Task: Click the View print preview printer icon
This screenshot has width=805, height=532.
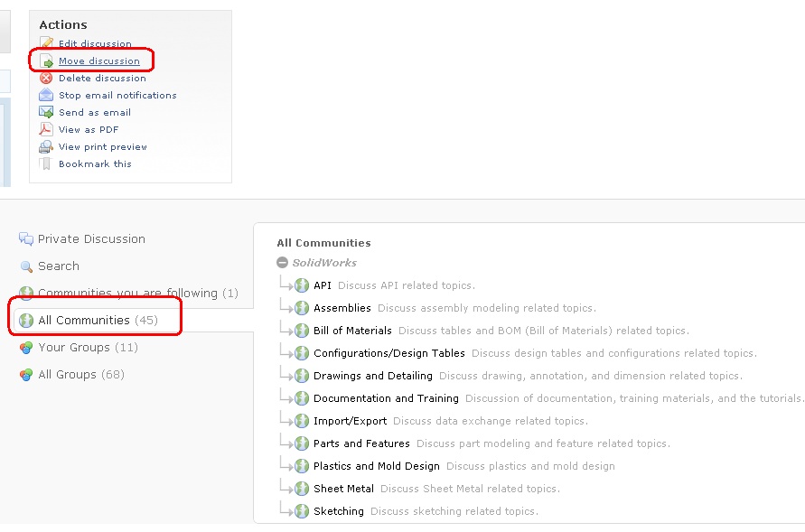Action: coord(46,146)
